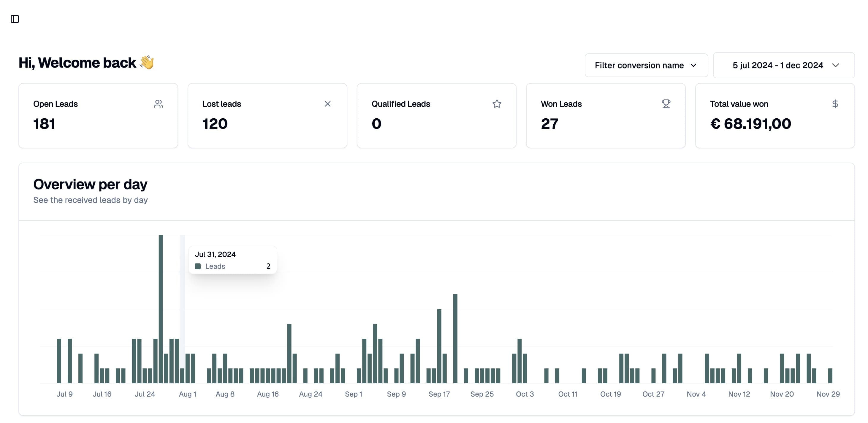The image size is (868, 423).
Task: Click the star icon in Qualified Leads
Action: coord(497,104)
